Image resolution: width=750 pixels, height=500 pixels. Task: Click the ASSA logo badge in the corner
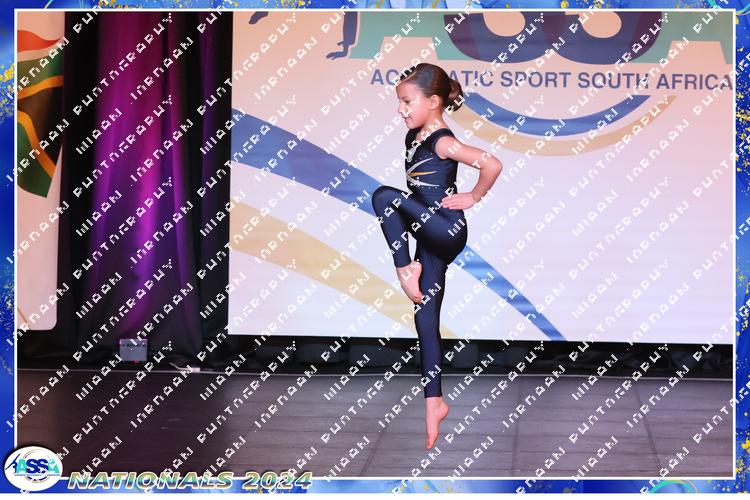[32, 468]
